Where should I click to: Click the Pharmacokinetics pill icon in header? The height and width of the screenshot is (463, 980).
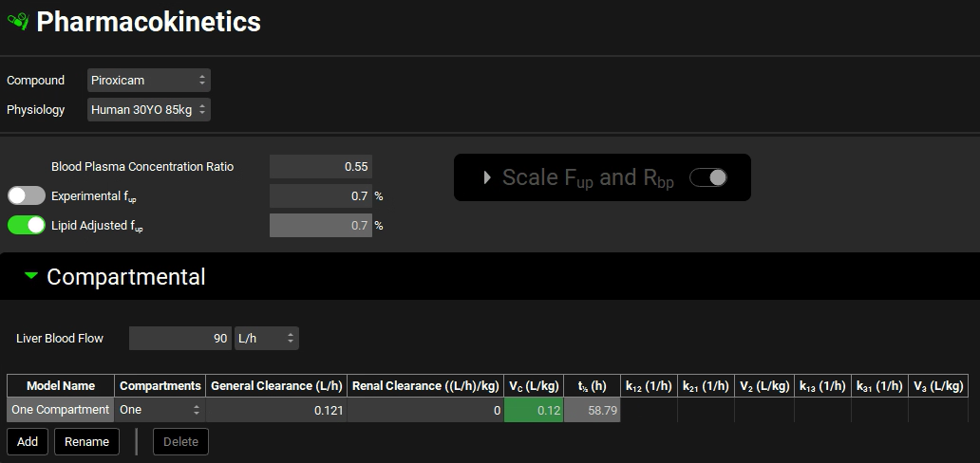click(x=17, y=21)
